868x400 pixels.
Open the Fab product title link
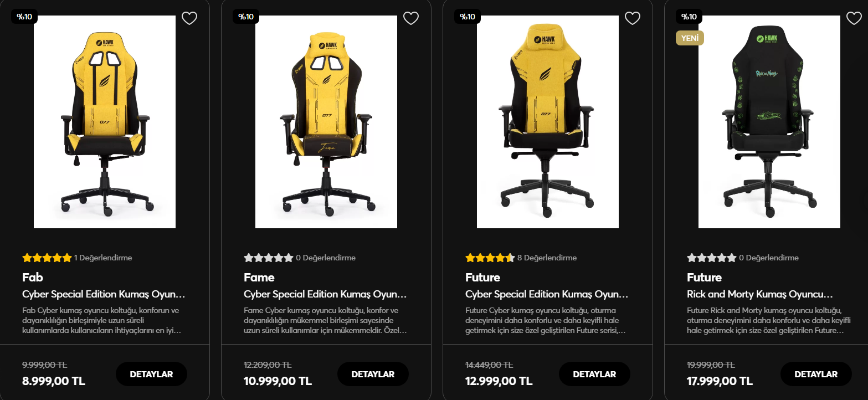tap(33, 277)
